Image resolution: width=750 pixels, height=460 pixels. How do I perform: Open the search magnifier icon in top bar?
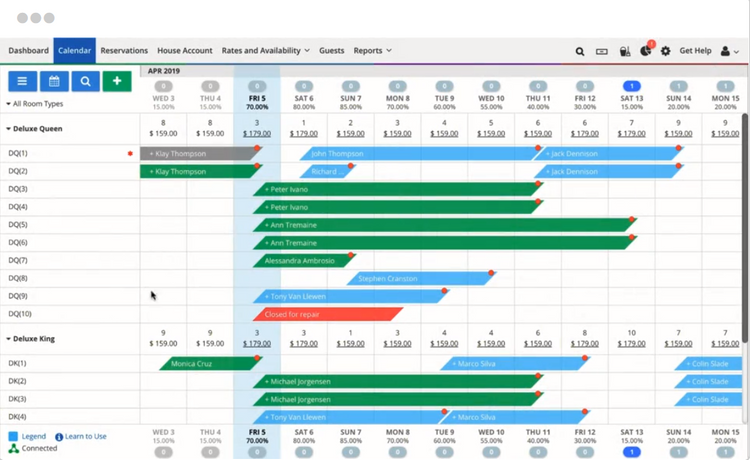[580, 51]
